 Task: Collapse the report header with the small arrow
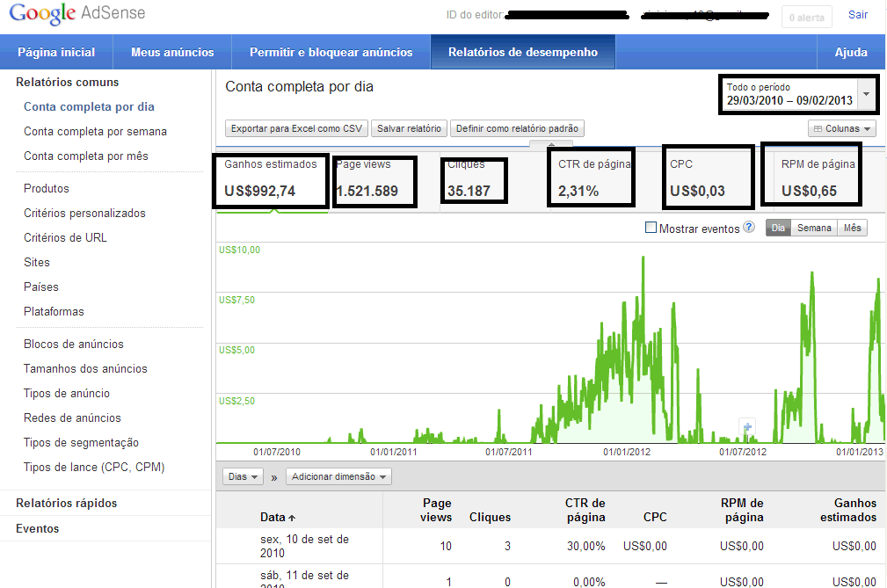551,143
